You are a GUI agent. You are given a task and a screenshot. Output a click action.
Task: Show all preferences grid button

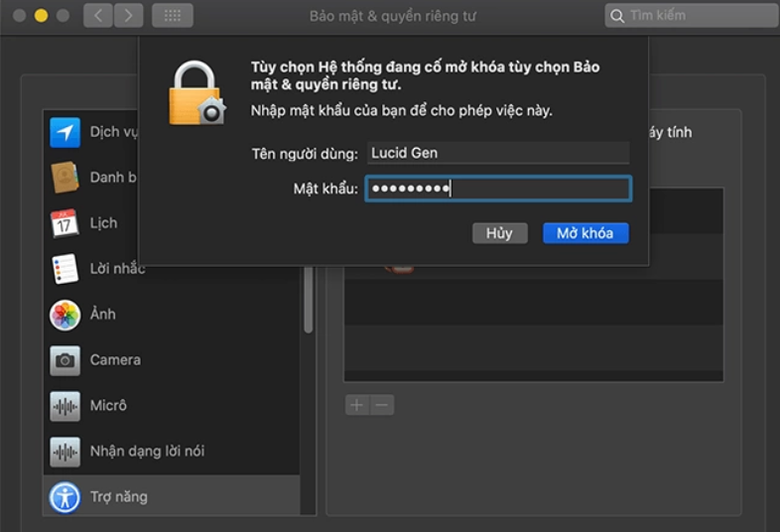tap(172, 16)
